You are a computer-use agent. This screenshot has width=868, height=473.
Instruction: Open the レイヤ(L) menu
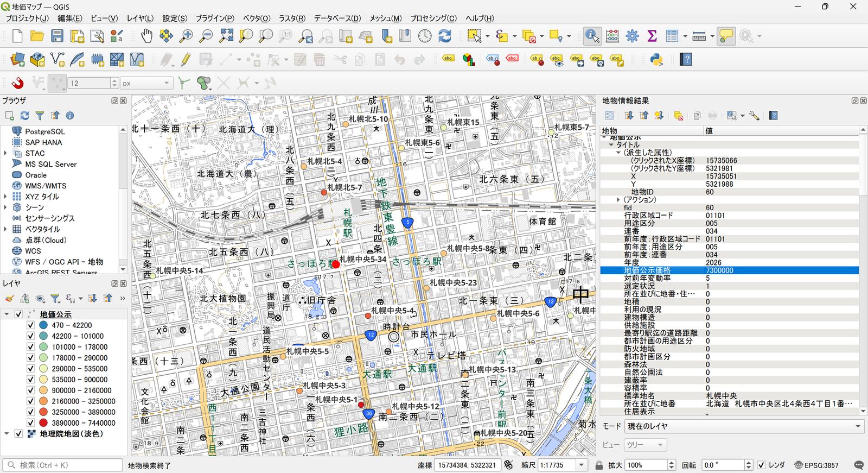[x=140, y=18]
